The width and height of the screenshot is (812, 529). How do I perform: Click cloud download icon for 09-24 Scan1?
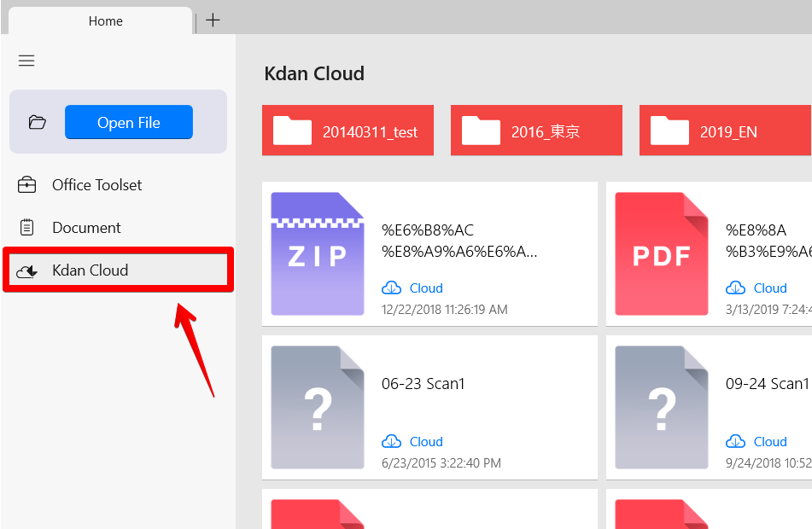(x=735, y=441)
